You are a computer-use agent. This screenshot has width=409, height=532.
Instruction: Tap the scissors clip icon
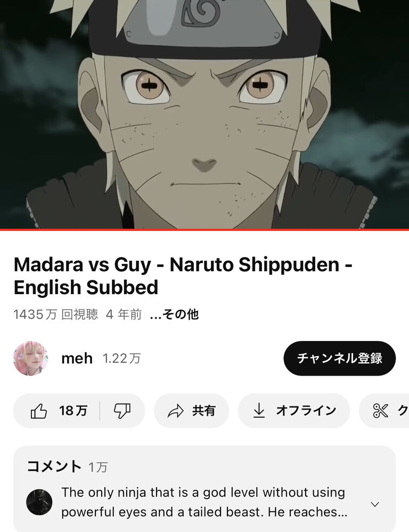click(x=380, y=411)
